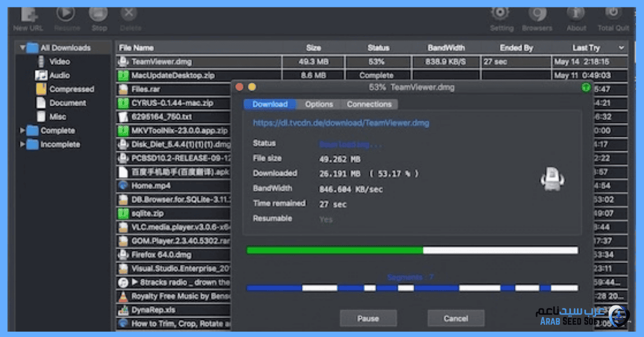Expand the Incomplete folder arrow

(23, 144)
